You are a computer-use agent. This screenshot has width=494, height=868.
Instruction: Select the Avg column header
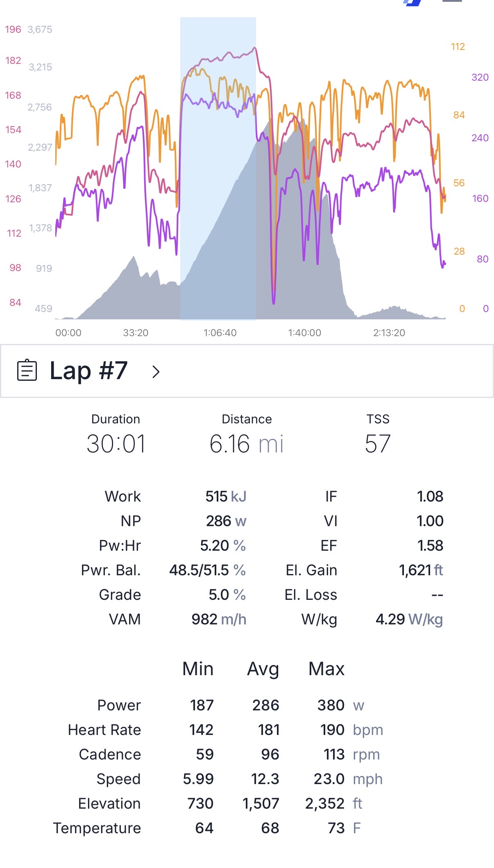click(x=263, y=669)
